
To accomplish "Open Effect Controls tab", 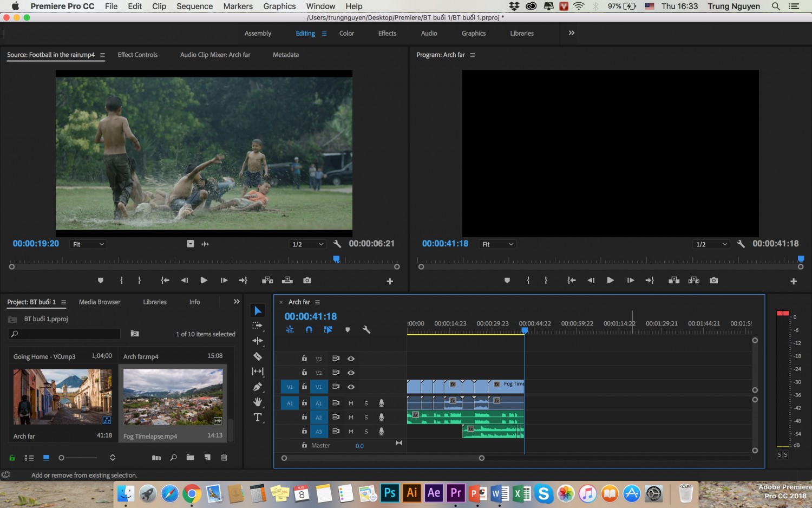I will coord(137,55).
